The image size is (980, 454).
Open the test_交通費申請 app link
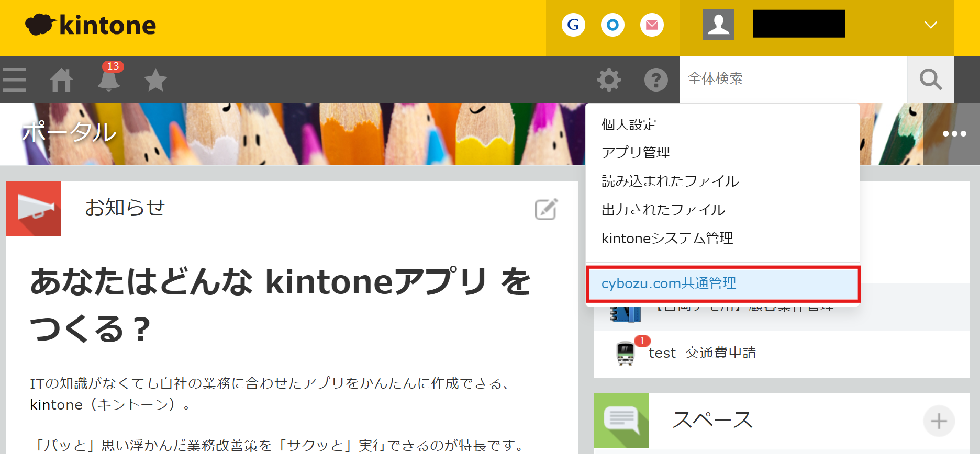702,353
